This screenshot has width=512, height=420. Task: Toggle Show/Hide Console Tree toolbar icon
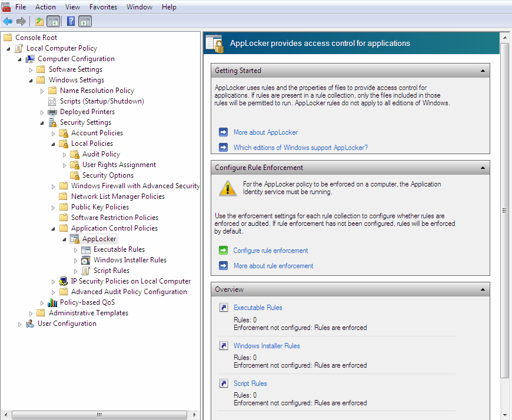pyautogui.click(x=53, y=22)
